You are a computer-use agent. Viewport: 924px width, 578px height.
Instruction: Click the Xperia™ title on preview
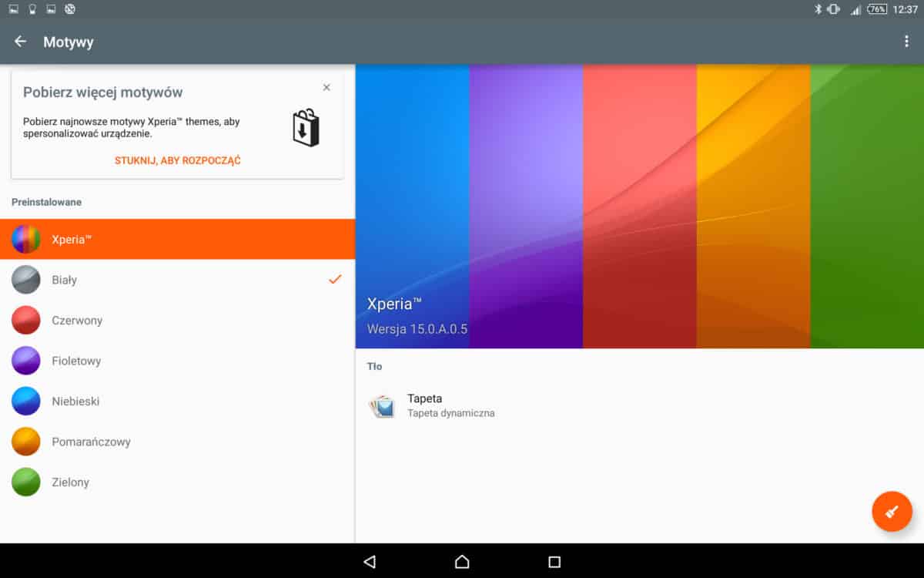pyautogui.click(x=394, y=303)
